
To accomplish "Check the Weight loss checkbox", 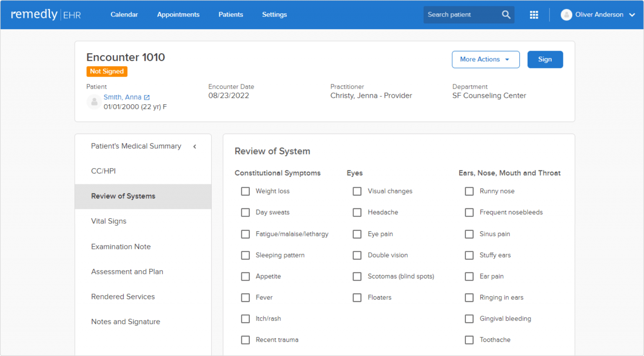I will click(x=245, y=191).
